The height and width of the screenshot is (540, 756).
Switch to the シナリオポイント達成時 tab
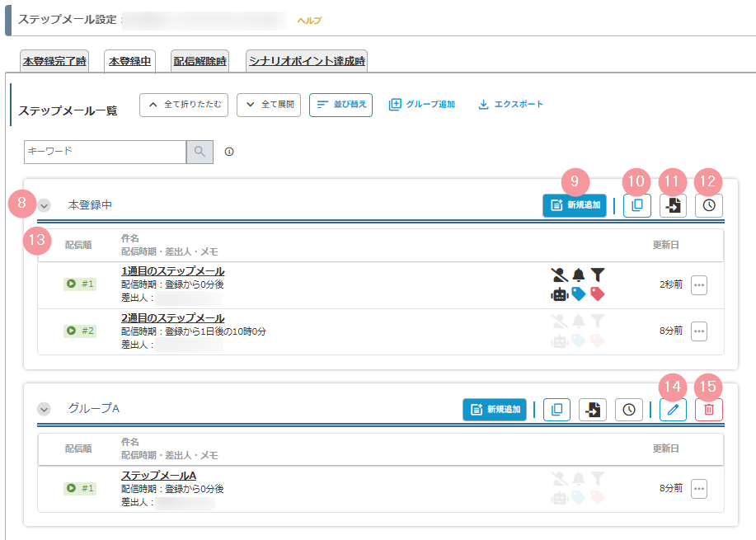point(308,62)
